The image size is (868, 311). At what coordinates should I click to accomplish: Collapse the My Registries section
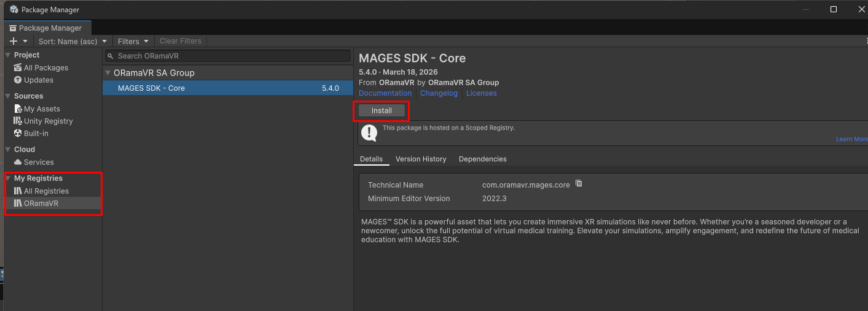(8, 179)
